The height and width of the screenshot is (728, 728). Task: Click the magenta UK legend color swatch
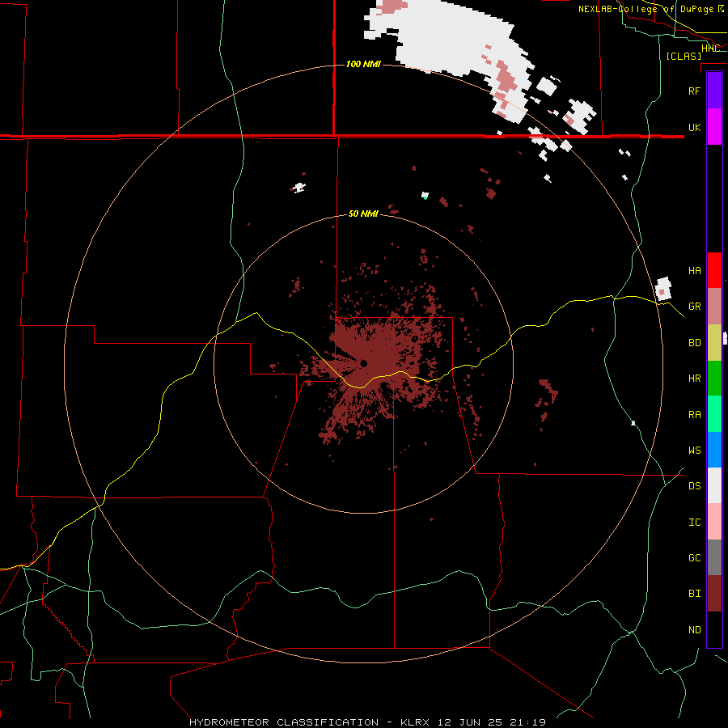tap(714, 127)
